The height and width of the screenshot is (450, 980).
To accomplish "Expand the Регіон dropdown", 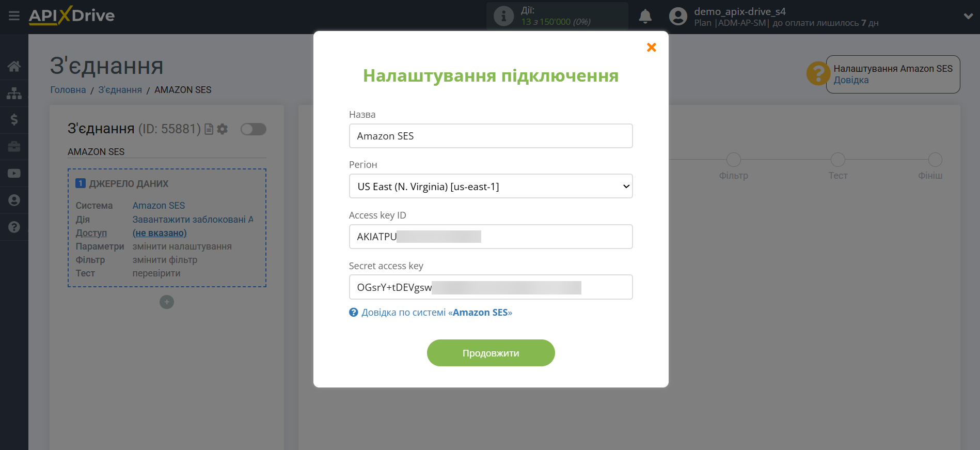I will 491,187.
